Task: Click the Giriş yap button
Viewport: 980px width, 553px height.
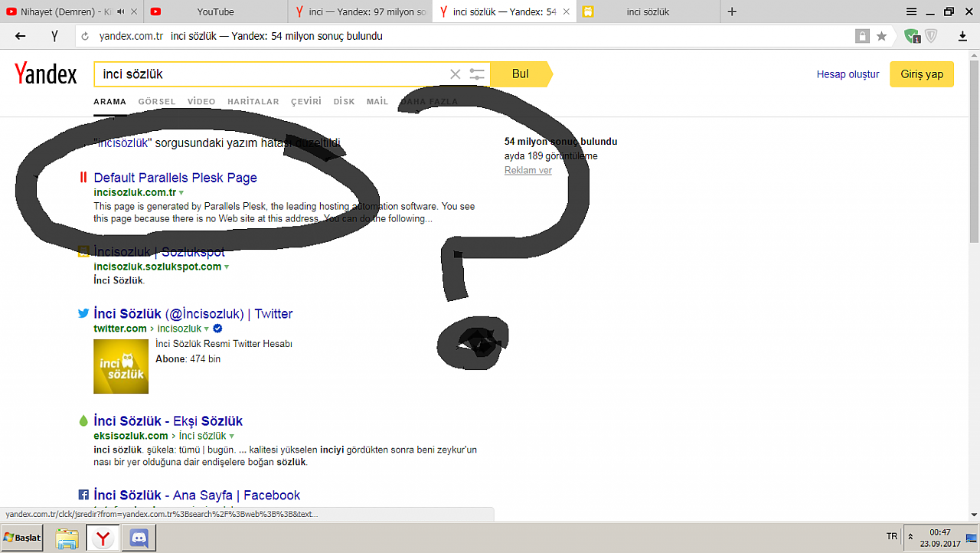Action: [x=922, y=74]
